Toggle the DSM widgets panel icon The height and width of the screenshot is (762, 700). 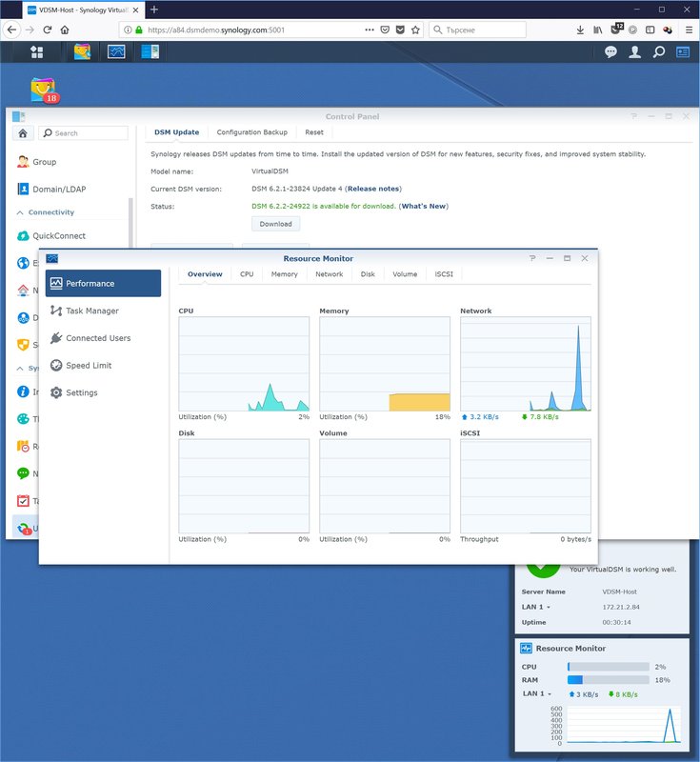point(683,51)
